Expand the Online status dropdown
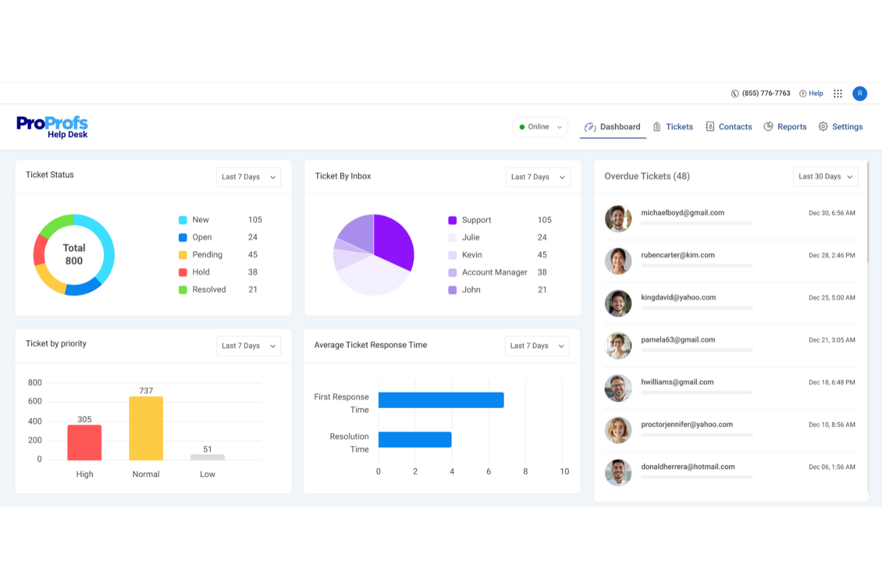The image size is (882, 588). point(540,127)
